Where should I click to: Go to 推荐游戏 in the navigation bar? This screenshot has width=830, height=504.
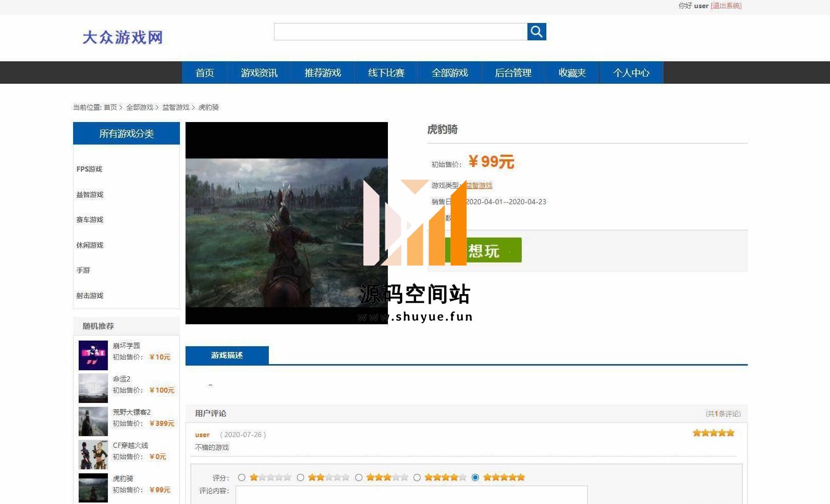coord(322,73)
